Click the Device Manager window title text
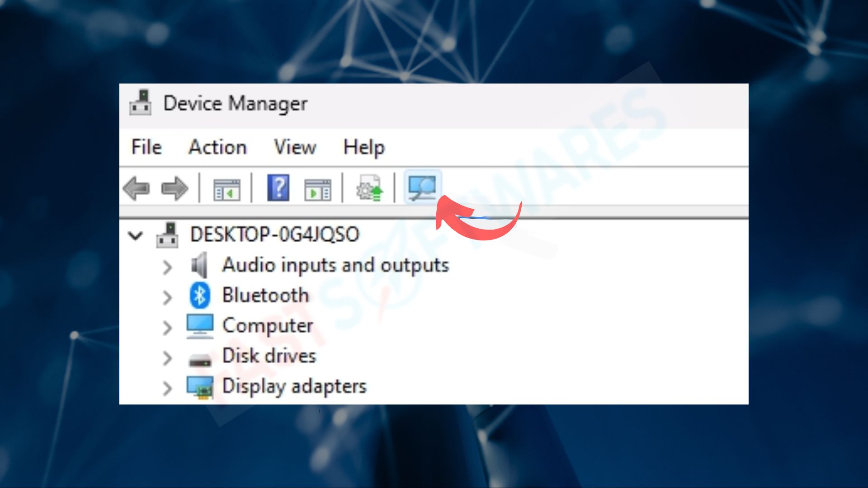 236,104
